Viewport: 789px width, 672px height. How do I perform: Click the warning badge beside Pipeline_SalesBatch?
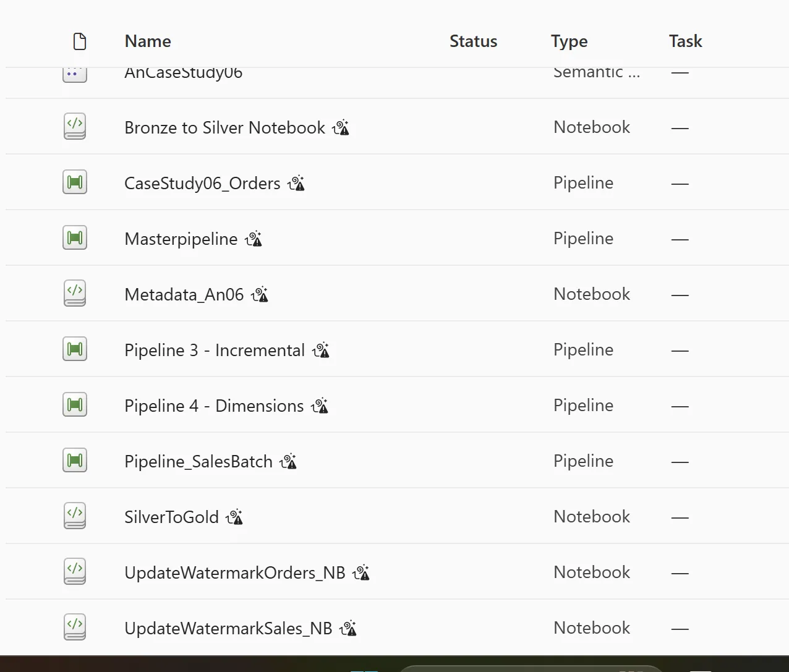click(288, 461)
